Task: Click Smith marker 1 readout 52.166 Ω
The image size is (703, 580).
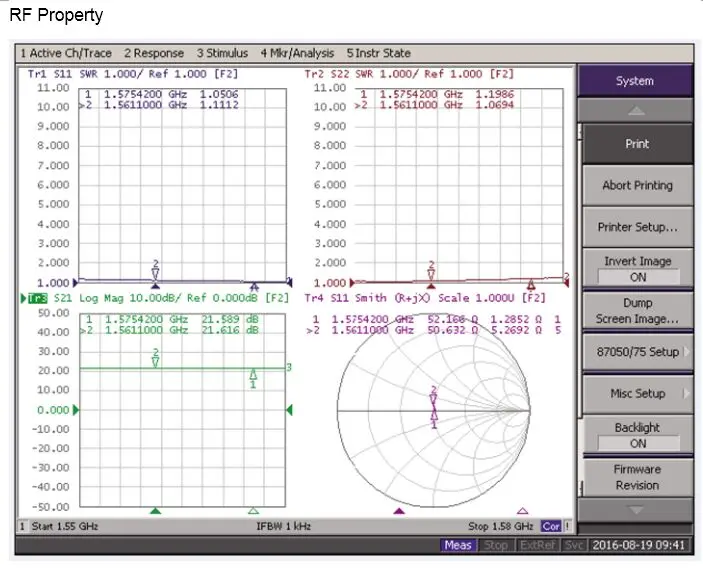Action: (453, 319)
